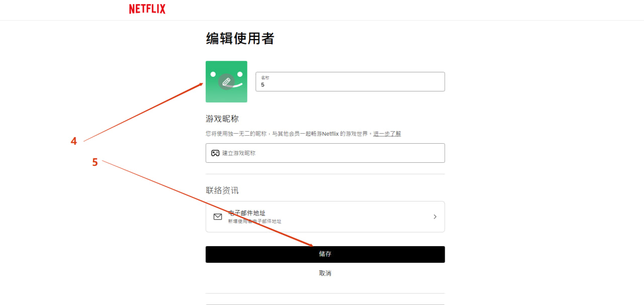Viewport: 644px width, 305px height.
Task: Focus the 建立游戏昵称 input box
Action: (x=332, y=153)
